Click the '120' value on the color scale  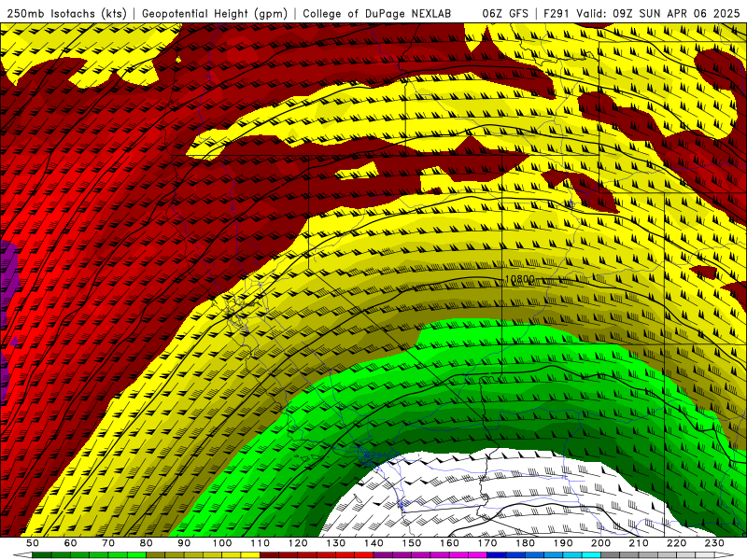click(x=298, y=543)
